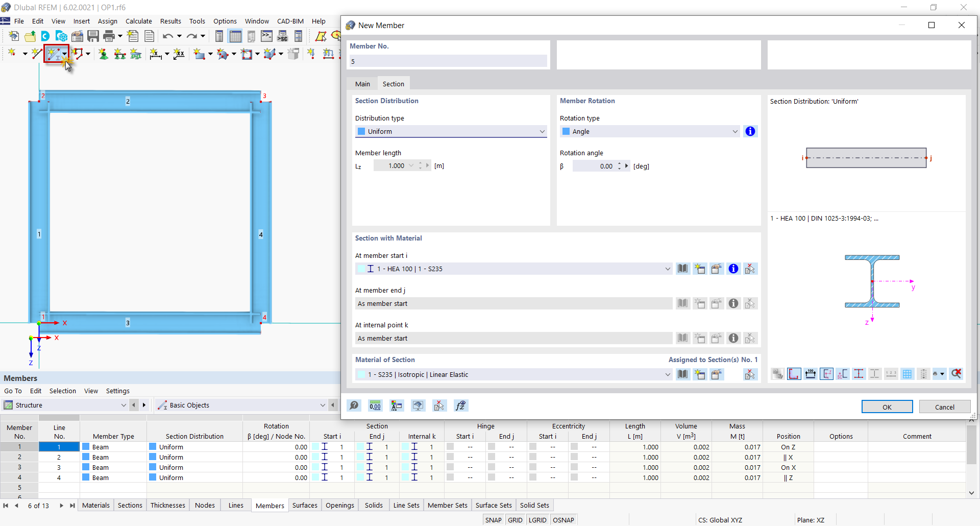This screenshot has width=980, height=526.
Task: Switch to the Nodes table tab
Action: click(205, 505)
